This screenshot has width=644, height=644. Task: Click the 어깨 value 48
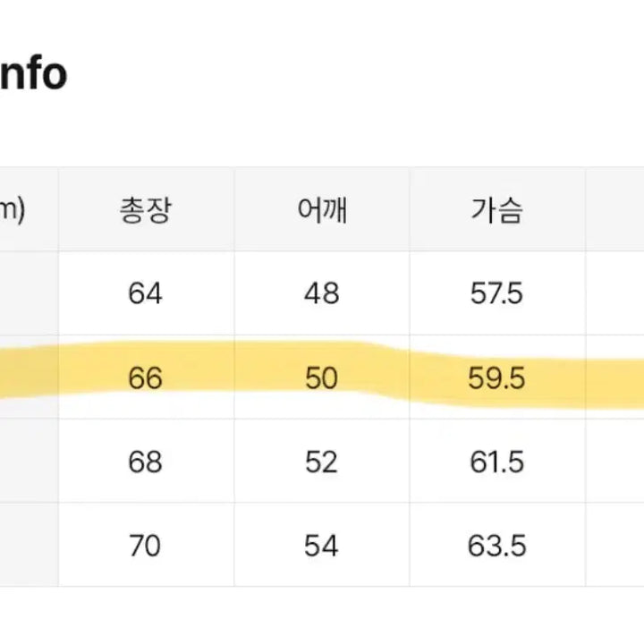point(321,293)
